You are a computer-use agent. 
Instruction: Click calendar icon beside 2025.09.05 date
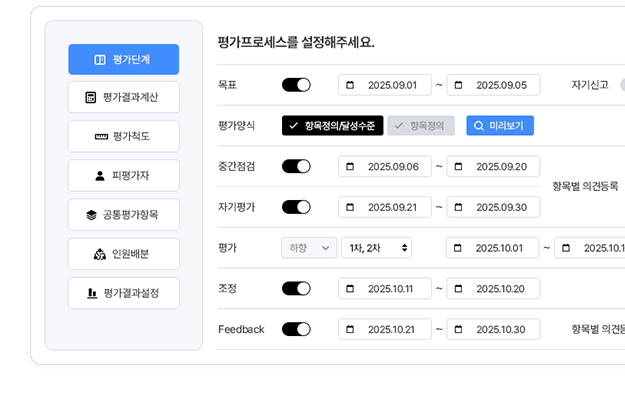458,85
